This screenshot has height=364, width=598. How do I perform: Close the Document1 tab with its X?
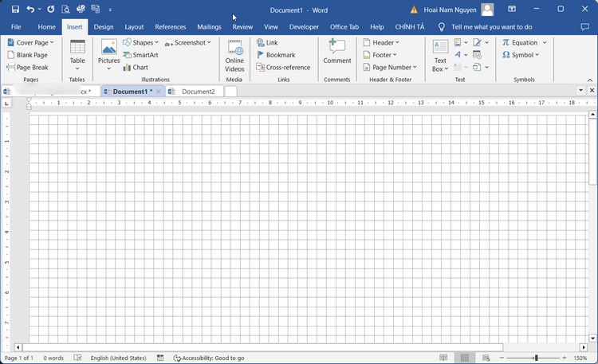tap(159, 92)
